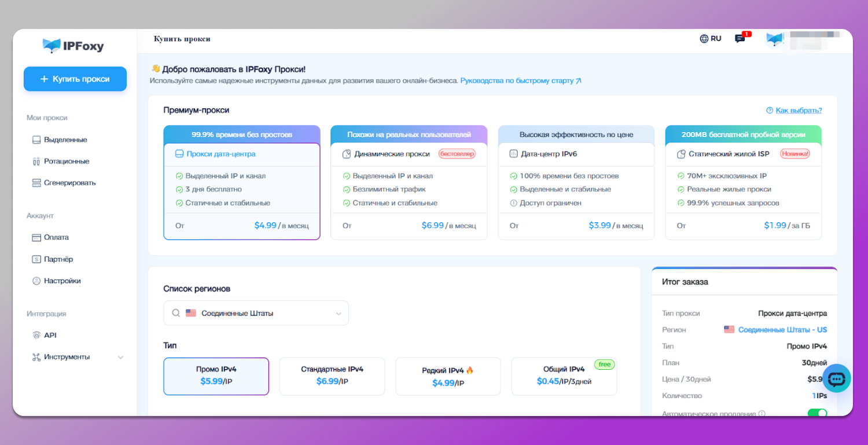Open Выделенные in the sidebar menu
This screenshot has height=445, width=868.
[65, 140]
